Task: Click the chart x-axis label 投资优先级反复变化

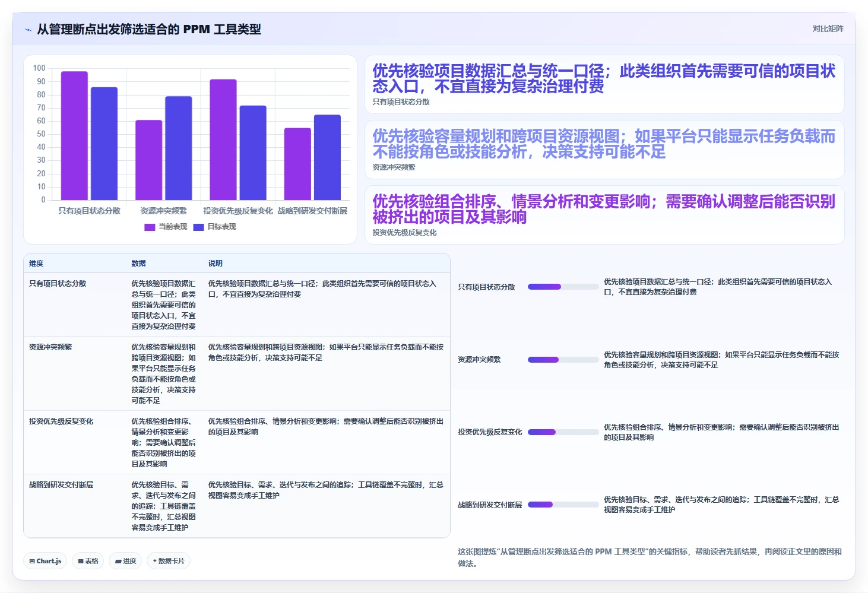Action: click(238, 211)
